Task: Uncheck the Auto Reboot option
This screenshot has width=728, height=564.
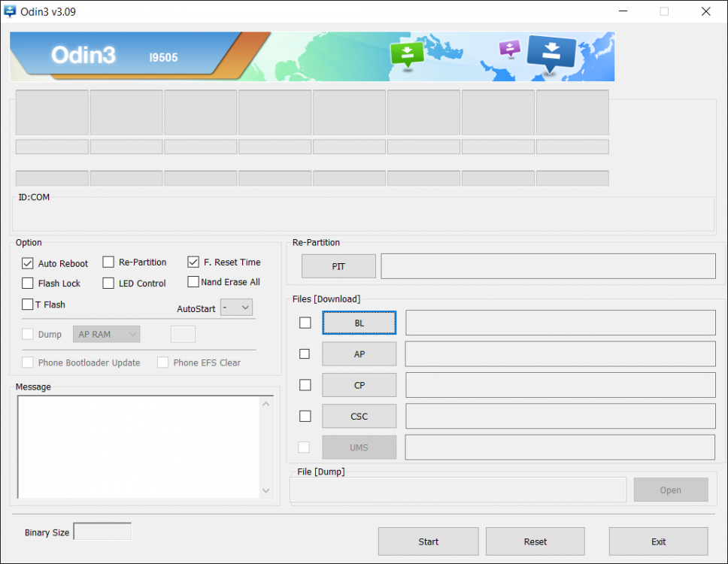Action: (x=28, y=264)
